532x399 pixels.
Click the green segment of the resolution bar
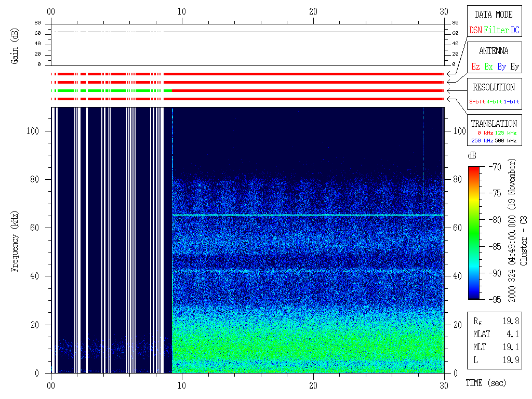tap(114, 90)
